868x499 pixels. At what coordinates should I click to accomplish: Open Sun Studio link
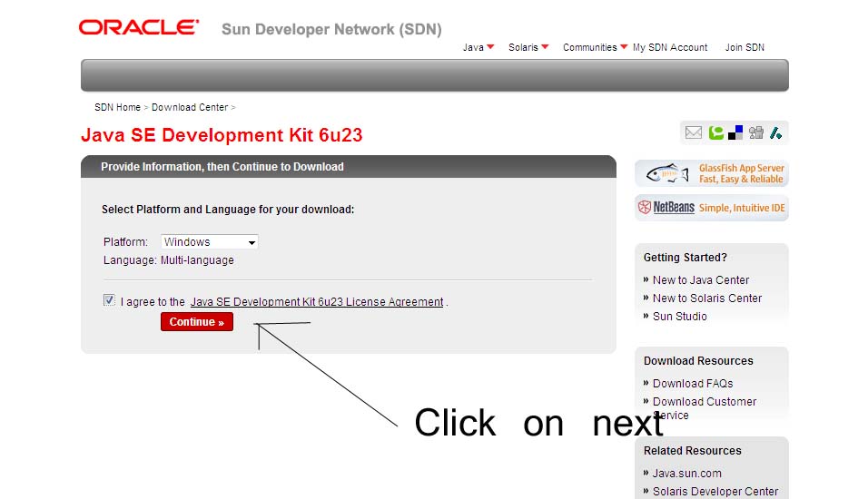680,317
